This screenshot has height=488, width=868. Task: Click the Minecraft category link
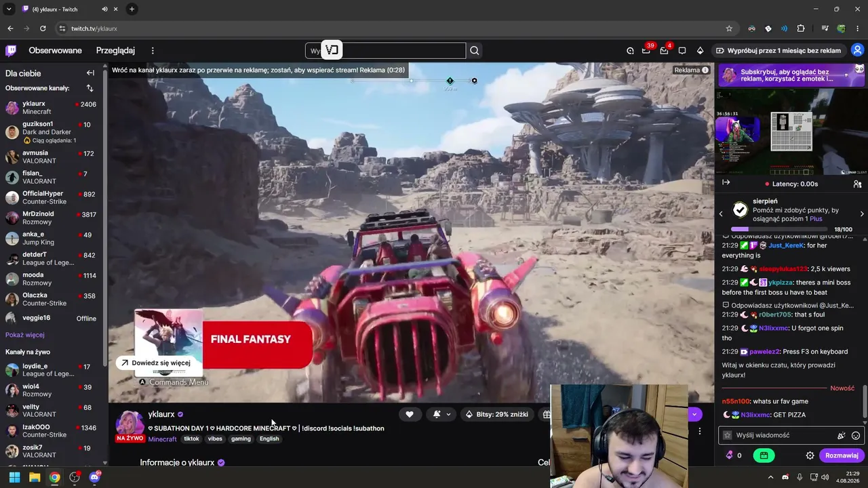click(x=162, y=439)
